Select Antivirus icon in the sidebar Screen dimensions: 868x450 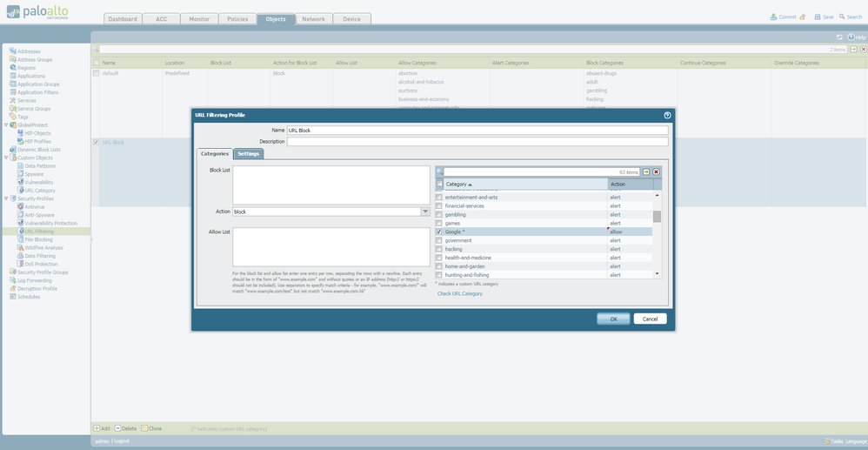coord(19,206)
